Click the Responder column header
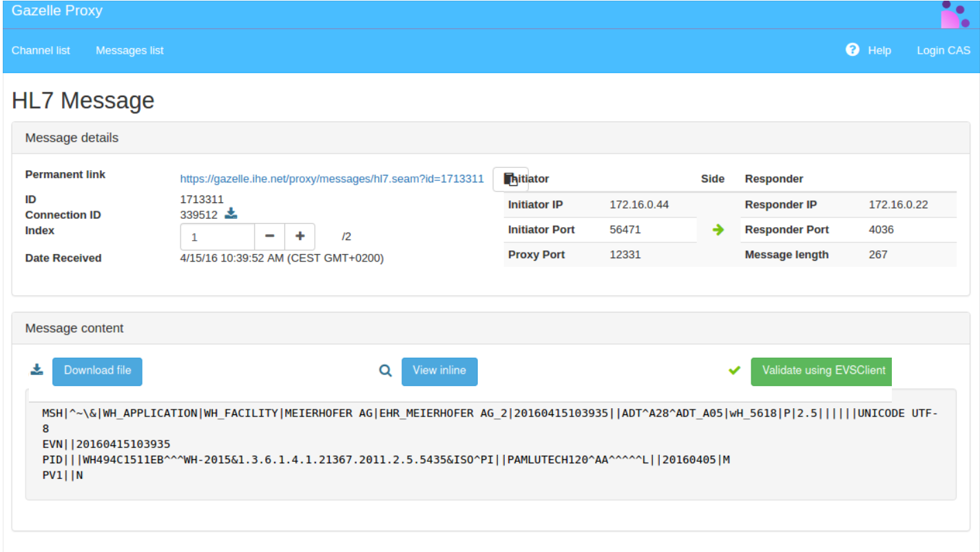The width and height of the screenshot is (980, 552). pyautogui.click(x=774, y=178)
